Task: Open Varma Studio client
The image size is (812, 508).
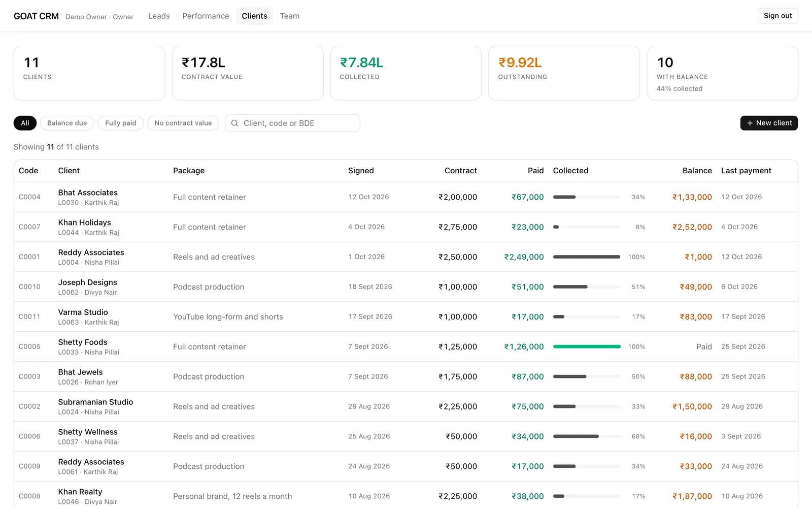Action: [83, 312]
